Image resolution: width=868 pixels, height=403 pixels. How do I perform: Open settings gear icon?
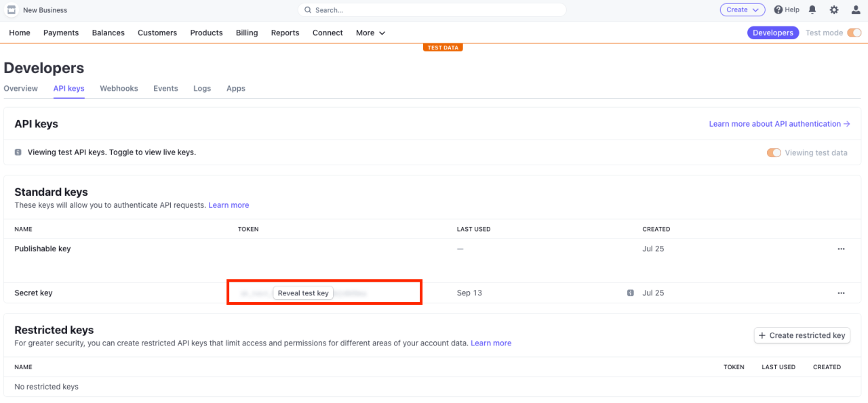click(834, 10)
